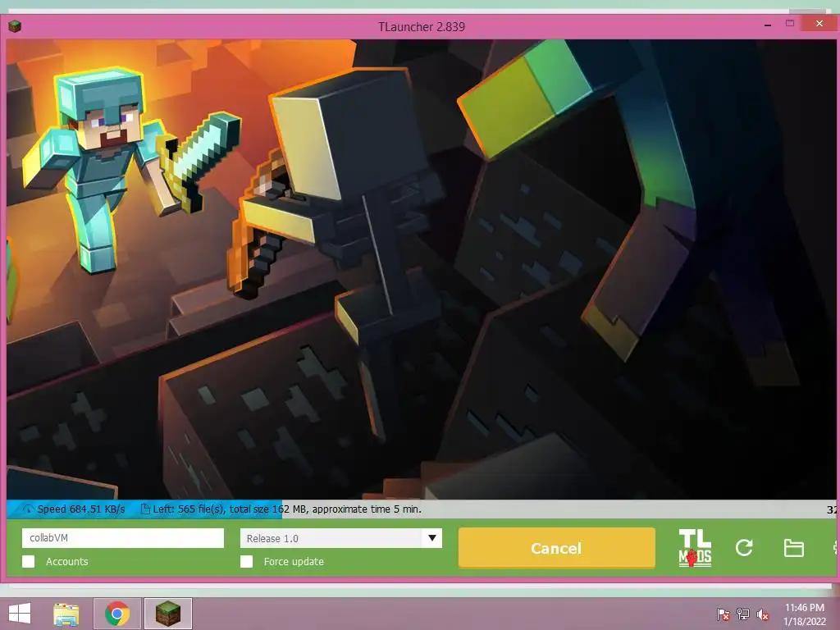Click network tray icon
Screen dimensions: 840x630
(x=743, y=614)
